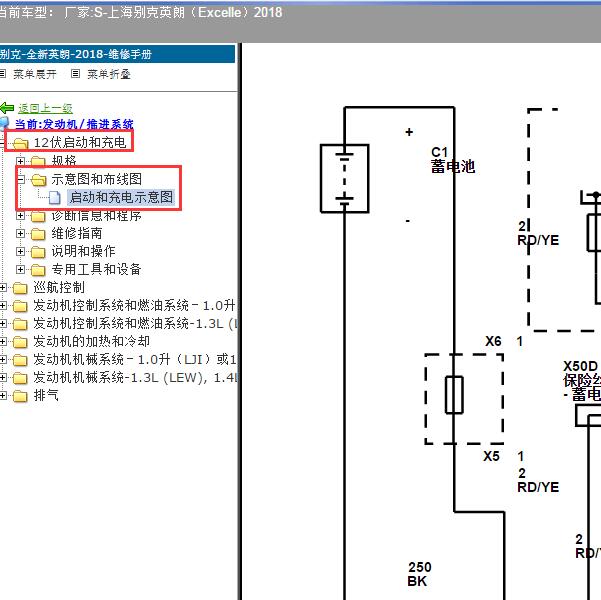The width and height of the screenshot is (601, 600).
Task: Open 启动和充电示意图 document
Action: click(121, 197)
